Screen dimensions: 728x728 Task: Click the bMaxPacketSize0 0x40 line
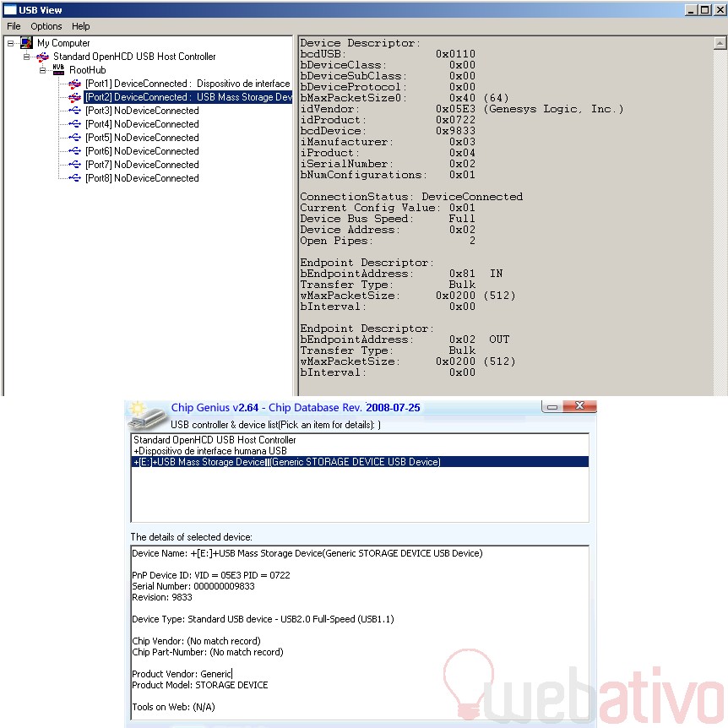pos(405,99)
